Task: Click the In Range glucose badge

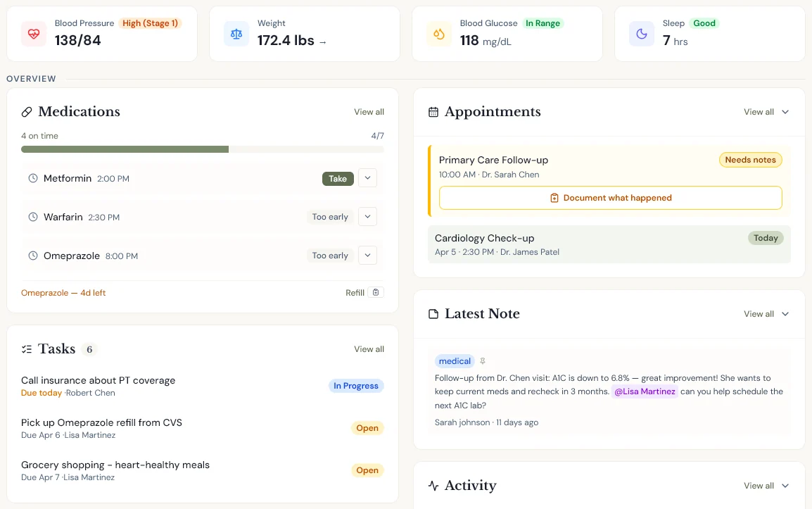Action: 543,23
